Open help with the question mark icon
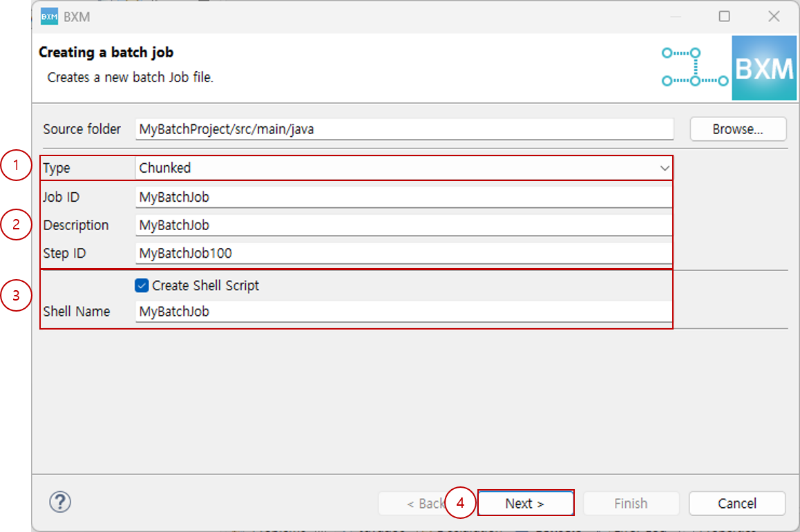 click(60, 502)
